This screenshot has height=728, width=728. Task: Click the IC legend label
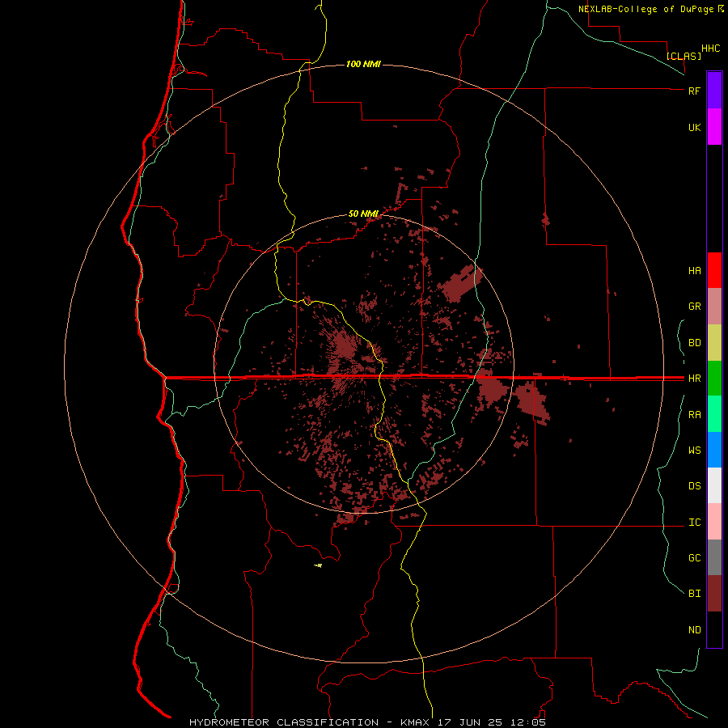coord(694,523)
